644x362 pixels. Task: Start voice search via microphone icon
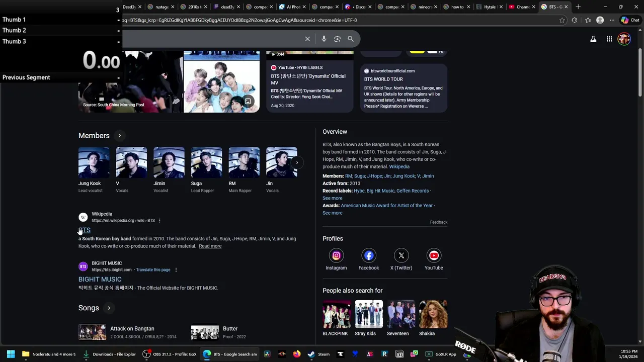(x=324, y=39)
